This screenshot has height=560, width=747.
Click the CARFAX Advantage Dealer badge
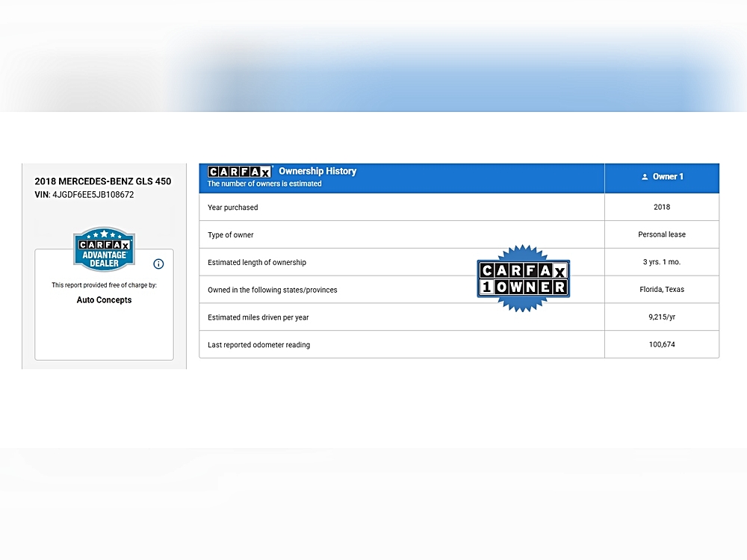click(104, 249)
